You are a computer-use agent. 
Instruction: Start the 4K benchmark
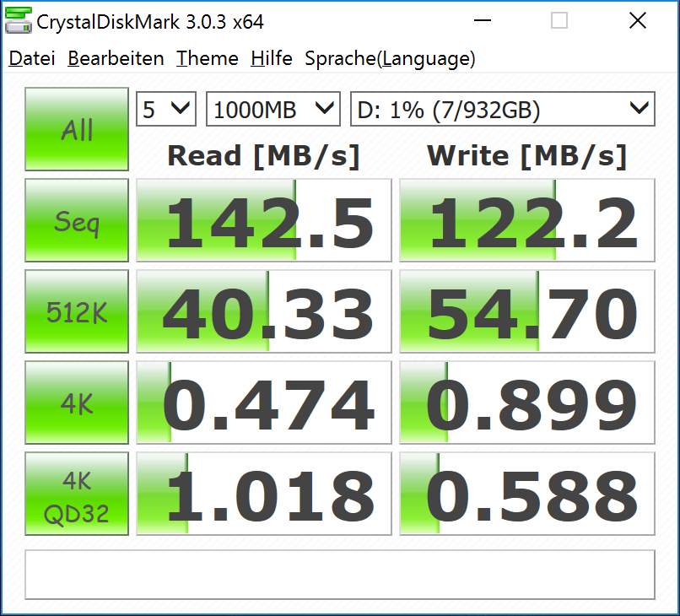point(77,403)
